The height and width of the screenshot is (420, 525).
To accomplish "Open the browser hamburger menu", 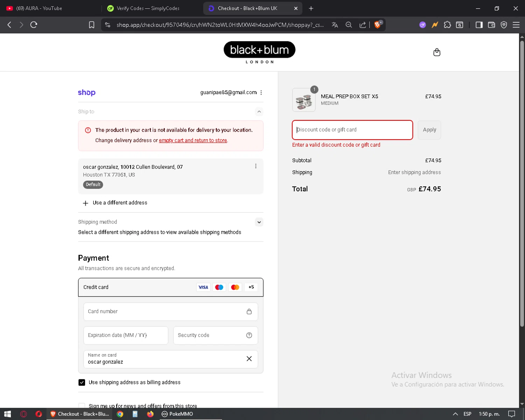I will [516, 25].
